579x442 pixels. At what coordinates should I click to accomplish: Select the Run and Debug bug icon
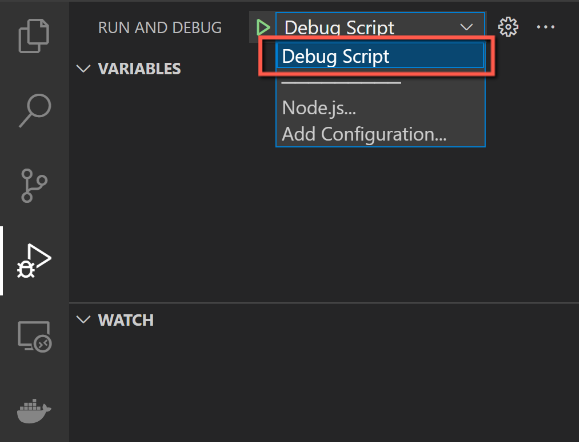click(x=34, y=261)
